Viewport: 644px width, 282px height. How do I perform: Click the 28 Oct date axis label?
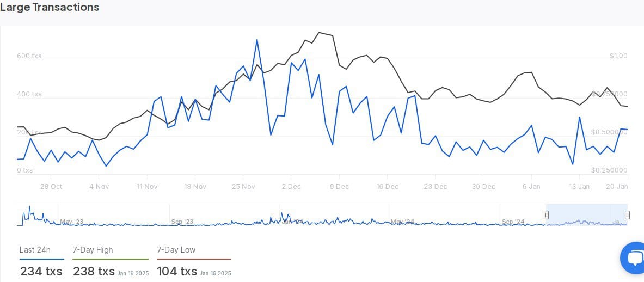click(x=51, y=186)
